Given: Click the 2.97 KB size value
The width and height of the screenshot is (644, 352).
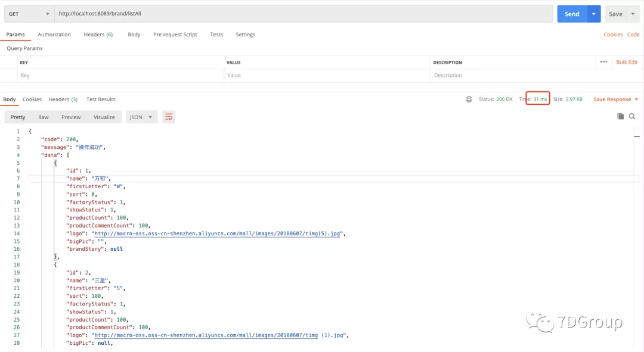Looking at the screenshot, I should tap(574, 99).
